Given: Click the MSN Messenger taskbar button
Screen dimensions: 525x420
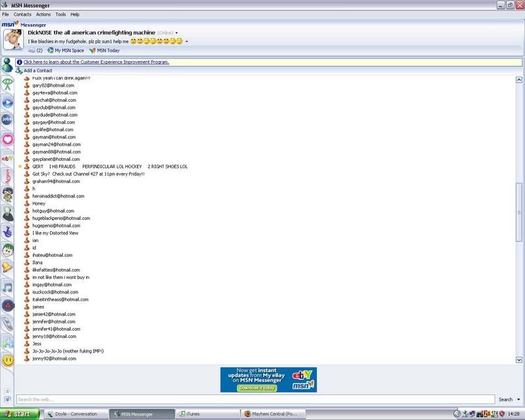Looking at the screenshot, I should coord(142,414).
